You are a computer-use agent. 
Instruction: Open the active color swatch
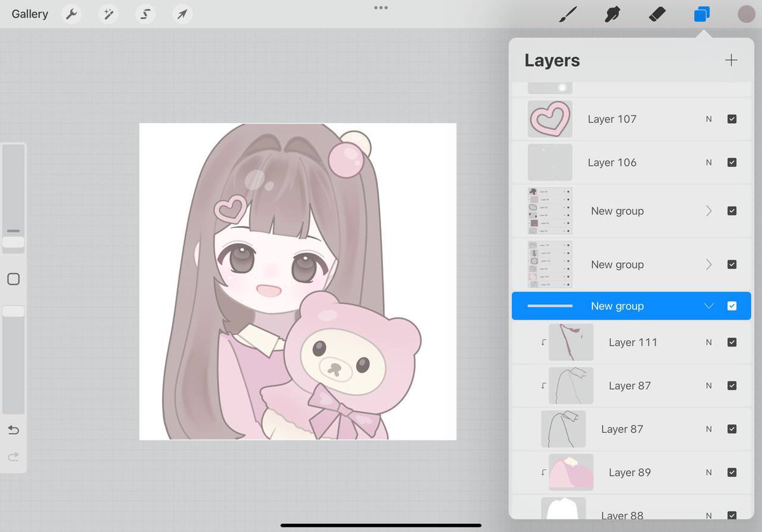(745, 14)
